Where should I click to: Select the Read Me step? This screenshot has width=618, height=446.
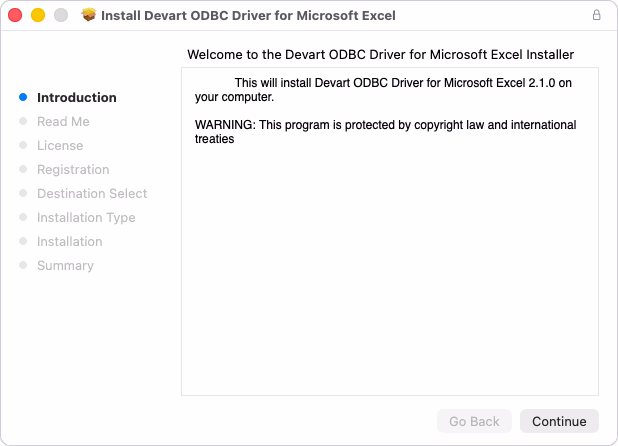tap(63, 121)
